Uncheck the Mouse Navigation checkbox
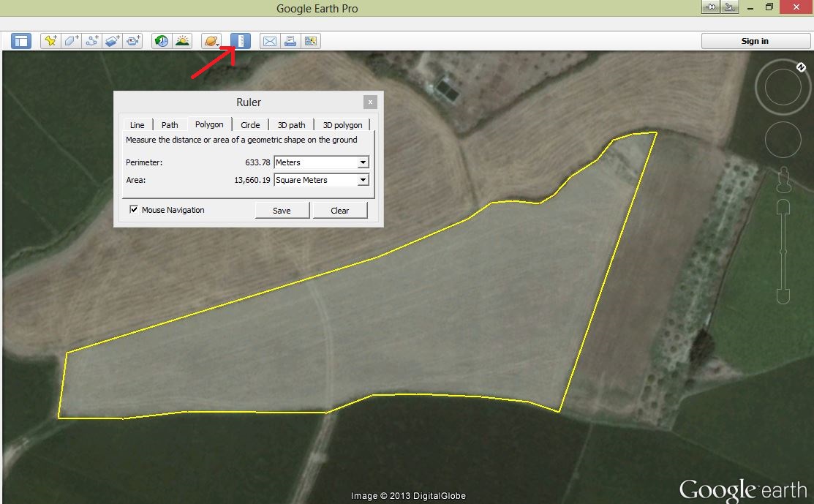 134,210
